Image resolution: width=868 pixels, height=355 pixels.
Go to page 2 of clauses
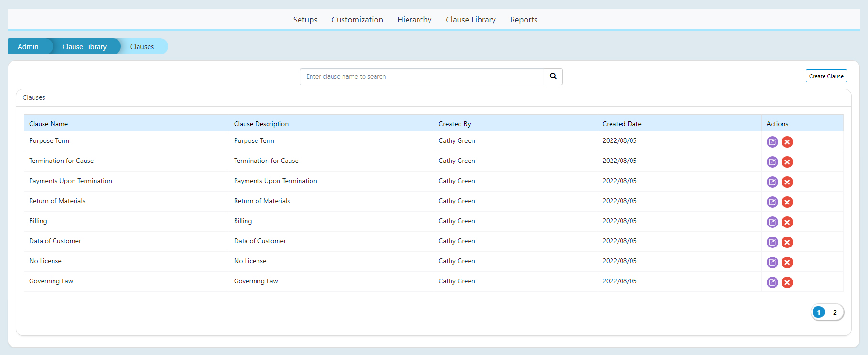click(835, 312)
